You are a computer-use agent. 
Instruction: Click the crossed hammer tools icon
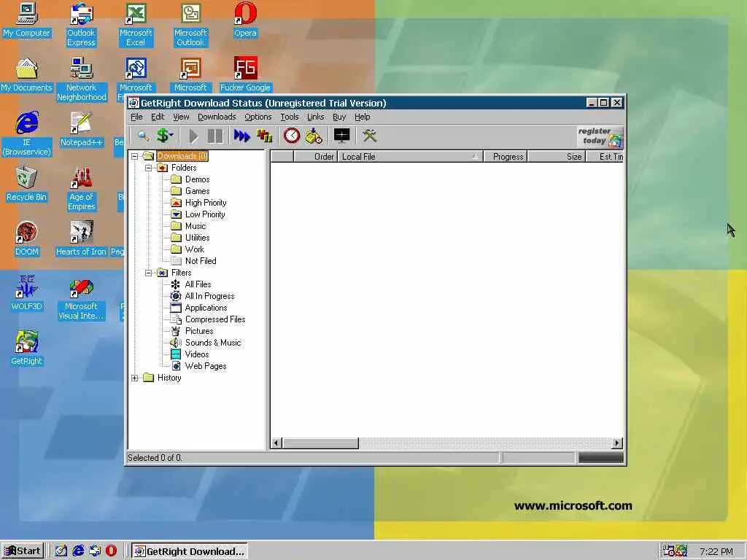pos(369,136)
